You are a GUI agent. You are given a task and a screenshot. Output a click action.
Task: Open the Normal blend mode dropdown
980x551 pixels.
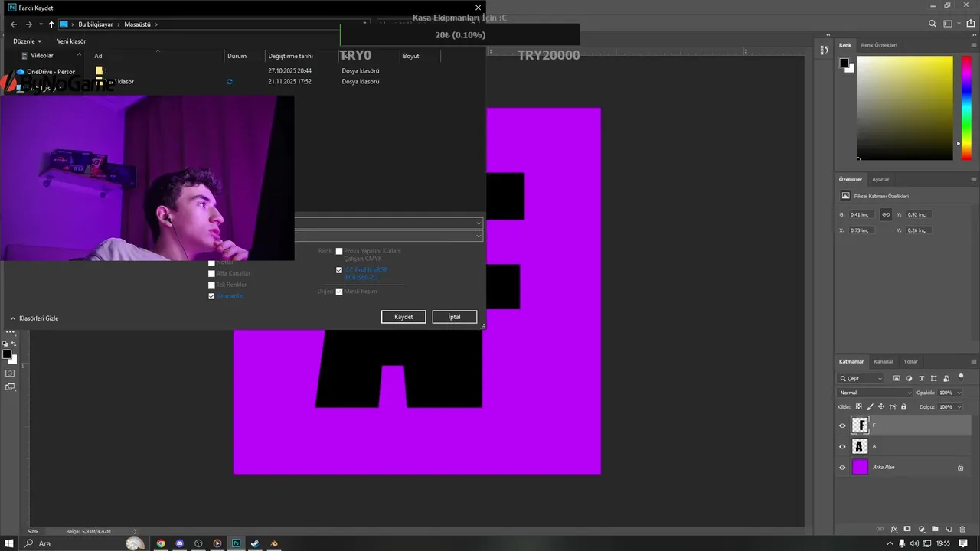pyautogui.click(x=875, y=393)
